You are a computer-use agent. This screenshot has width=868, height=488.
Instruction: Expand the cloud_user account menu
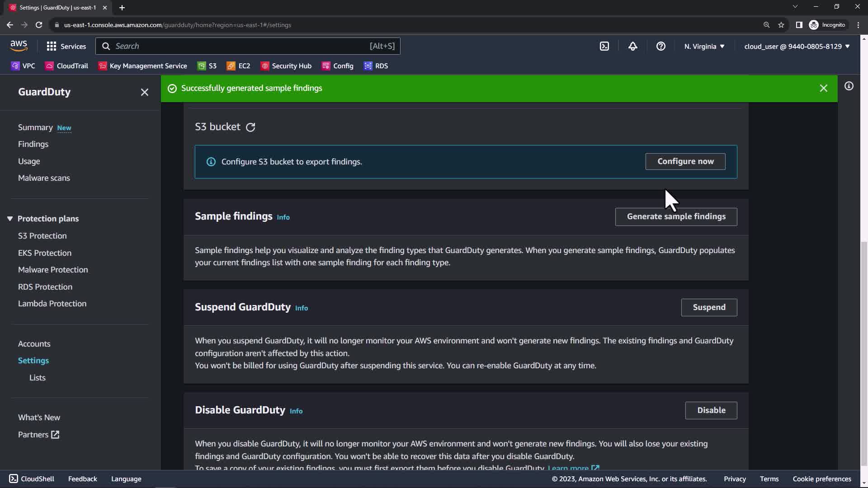797,46
